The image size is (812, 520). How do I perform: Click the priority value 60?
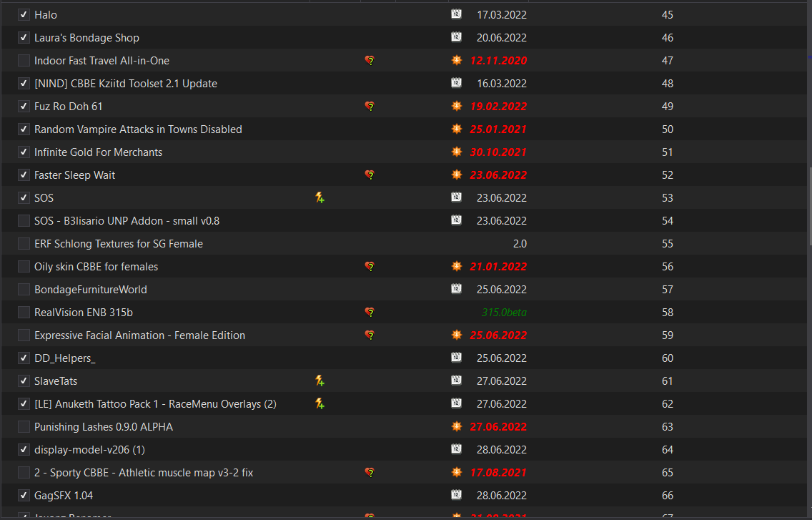point(667,358)
